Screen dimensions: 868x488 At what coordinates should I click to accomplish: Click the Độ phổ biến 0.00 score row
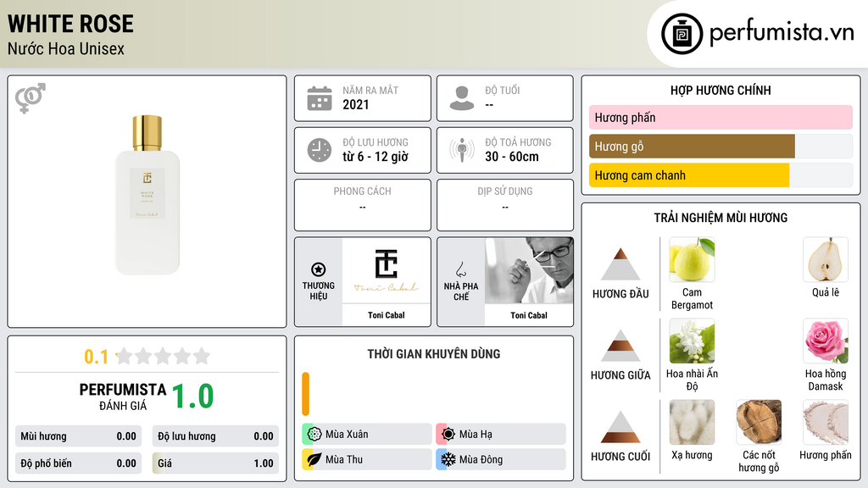[x=78, y=463]
